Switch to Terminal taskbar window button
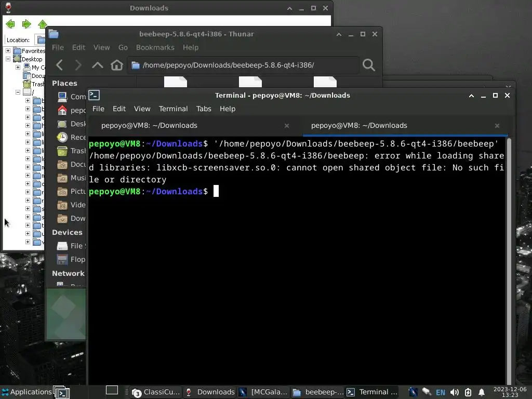 point(372,392)
